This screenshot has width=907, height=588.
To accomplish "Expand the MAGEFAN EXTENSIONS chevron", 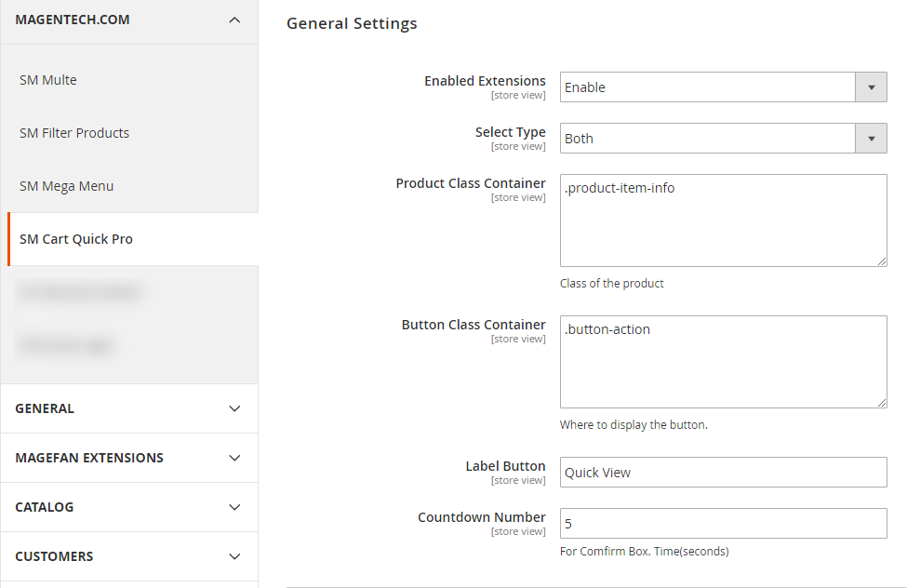I will point(234,458).
